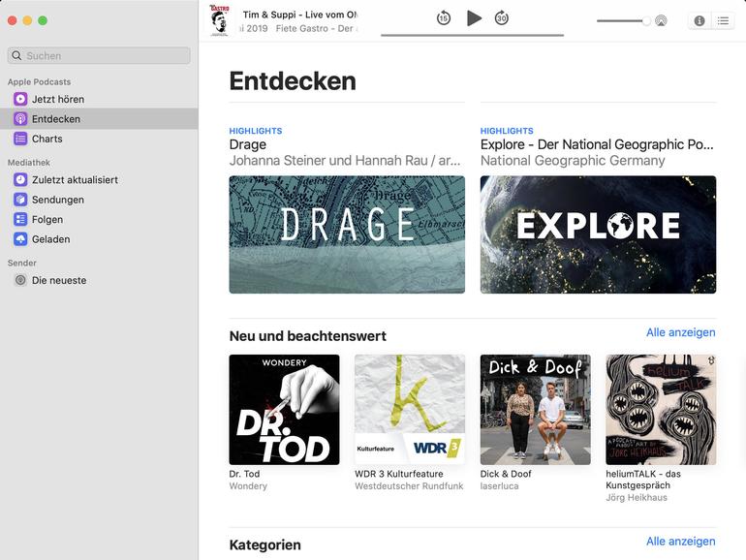Skip forward 30 seconds

click(x=502, y=18)
